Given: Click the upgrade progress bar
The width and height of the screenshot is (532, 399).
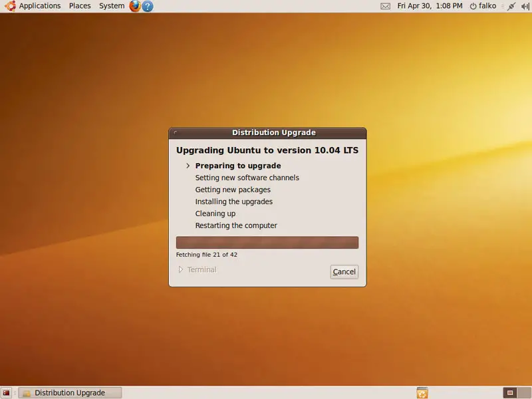Looking at the screenshot, I should tap(267, 243).
